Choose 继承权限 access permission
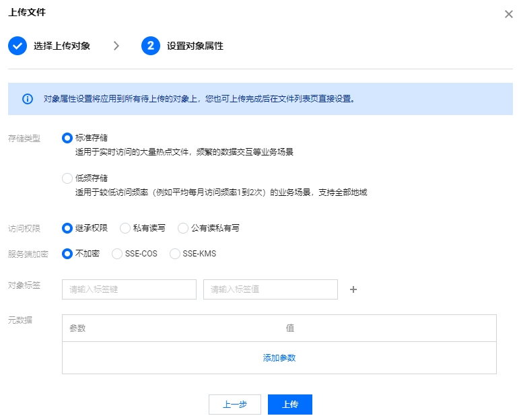This screenshot has width=519, height=420. [x=67, y=228]
